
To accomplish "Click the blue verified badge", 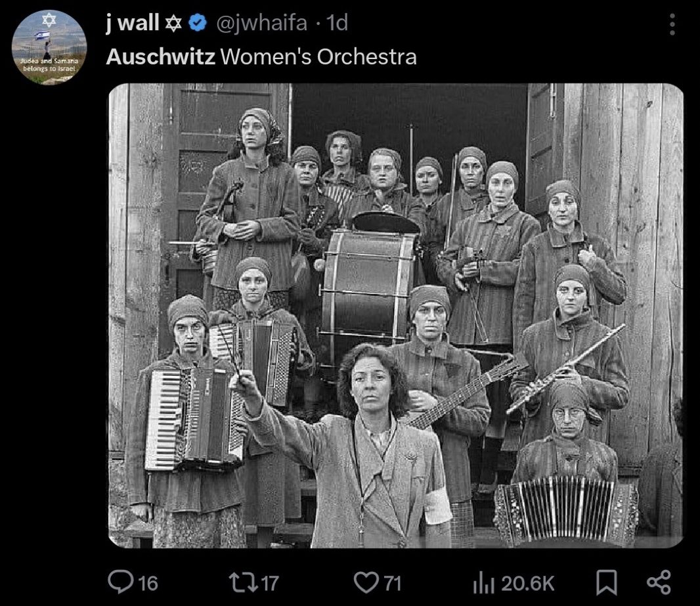I will [197, 23].
